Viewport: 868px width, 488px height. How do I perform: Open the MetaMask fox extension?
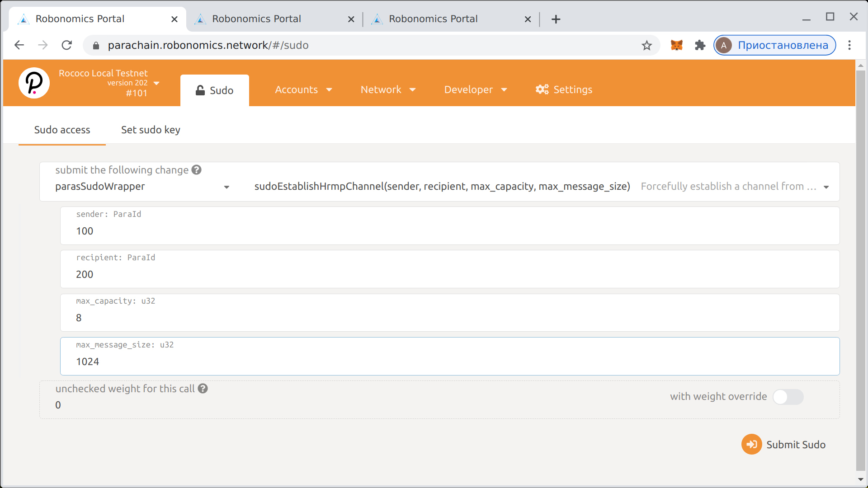(676, 45)
